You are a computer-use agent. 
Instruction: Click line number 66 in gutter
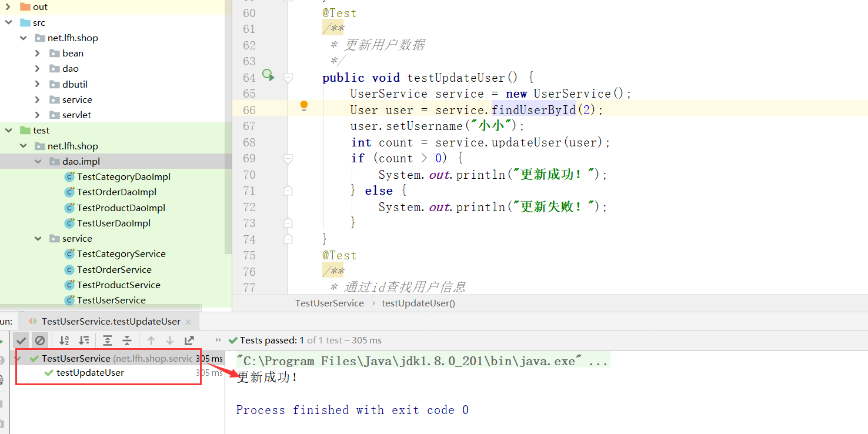249,110
